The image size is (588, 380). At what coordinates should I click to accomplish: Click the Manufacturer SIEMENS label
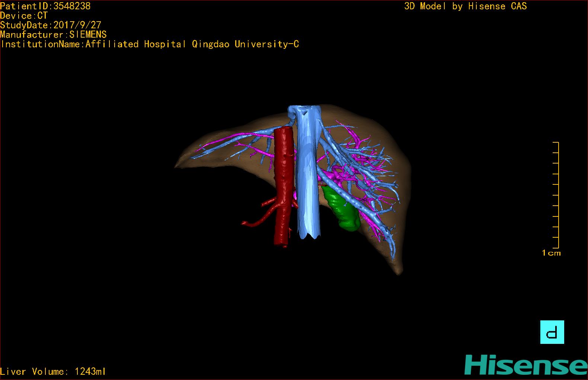(53, 35)
